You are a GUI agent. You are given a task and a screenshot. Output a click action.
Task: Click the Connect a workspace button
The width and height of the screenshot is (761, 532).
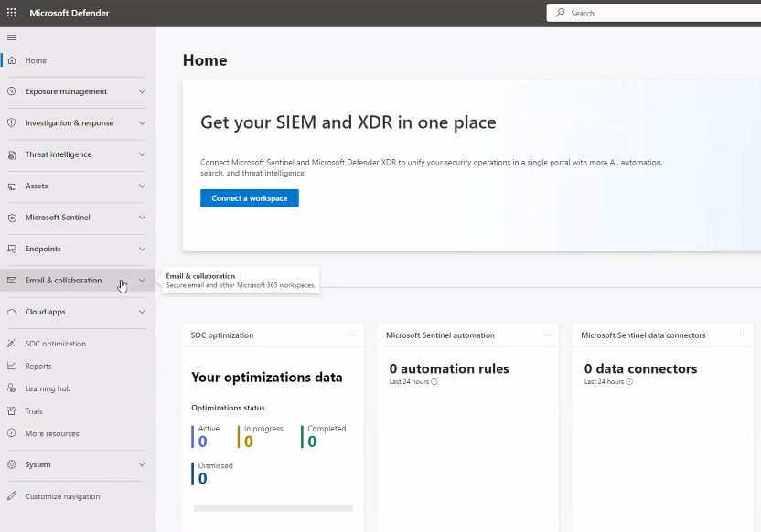click(249, 197)
